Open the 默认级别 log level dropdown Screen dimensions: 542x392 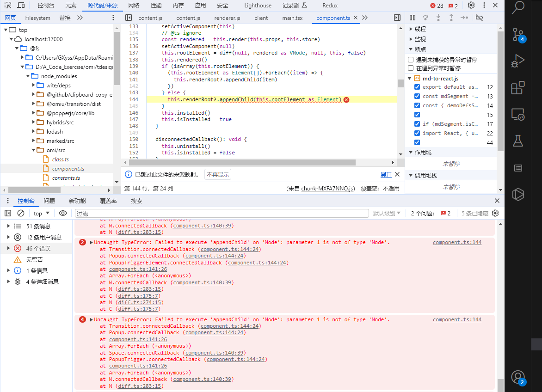tap(387, 214)
